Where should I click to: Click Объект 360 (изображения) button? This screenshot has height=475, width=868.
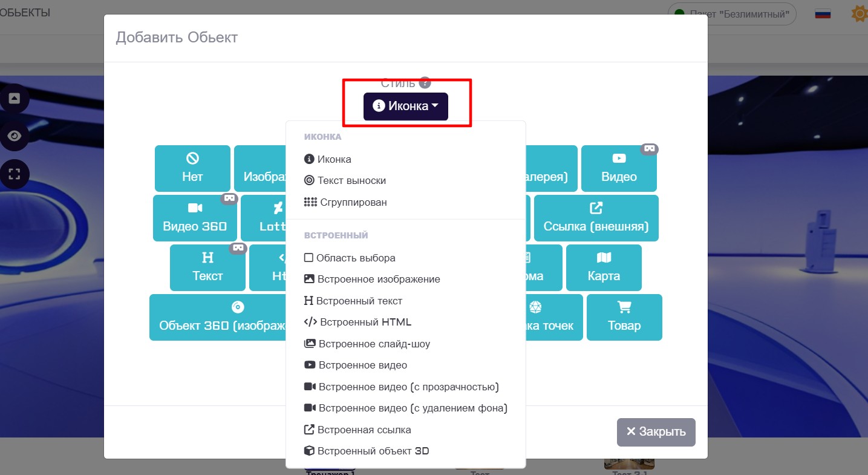click(219, 317)
